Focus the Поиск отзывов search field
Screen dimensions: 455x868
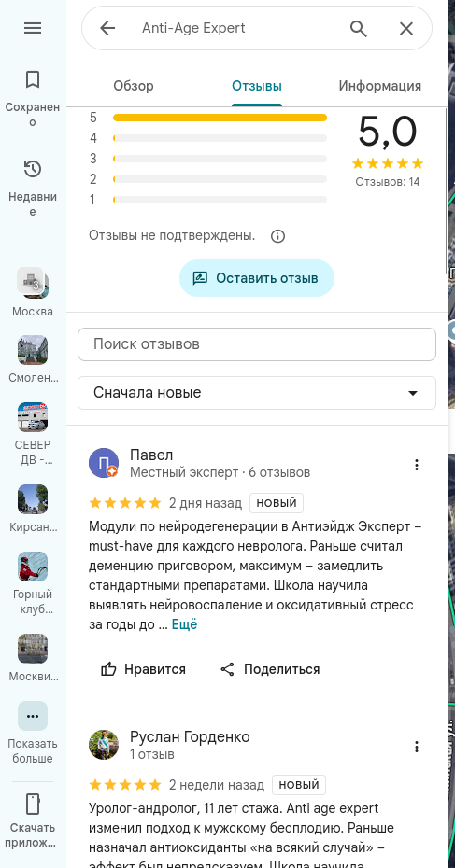point(257,344)
